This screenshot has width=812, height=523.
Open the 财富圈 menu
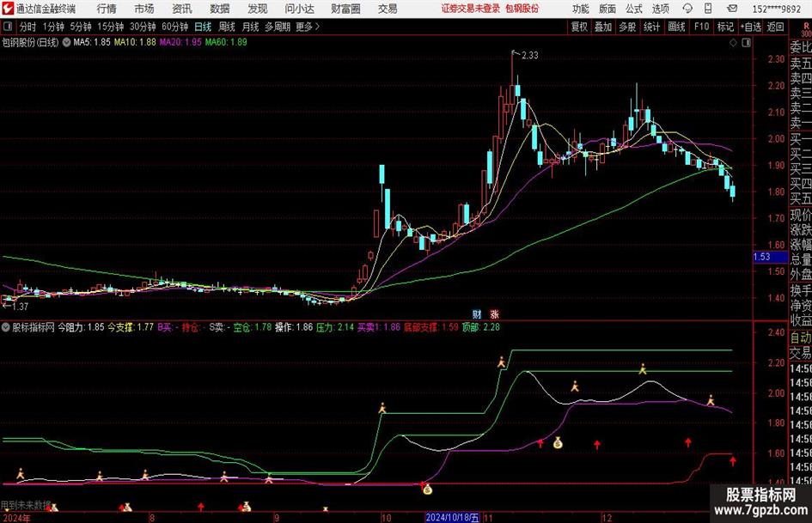click(x=345, y=9)
